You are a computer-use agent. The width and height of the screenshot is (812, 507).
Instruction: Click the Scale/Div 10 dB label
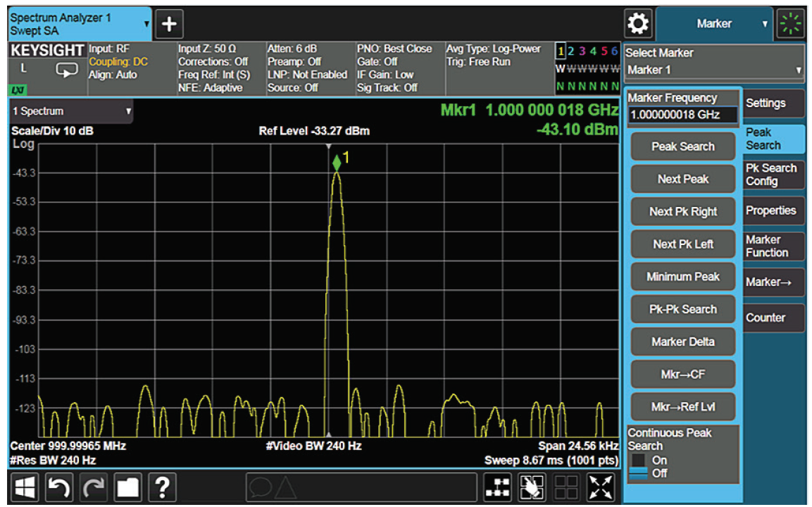pyautogui.click(x=52, y=131)
